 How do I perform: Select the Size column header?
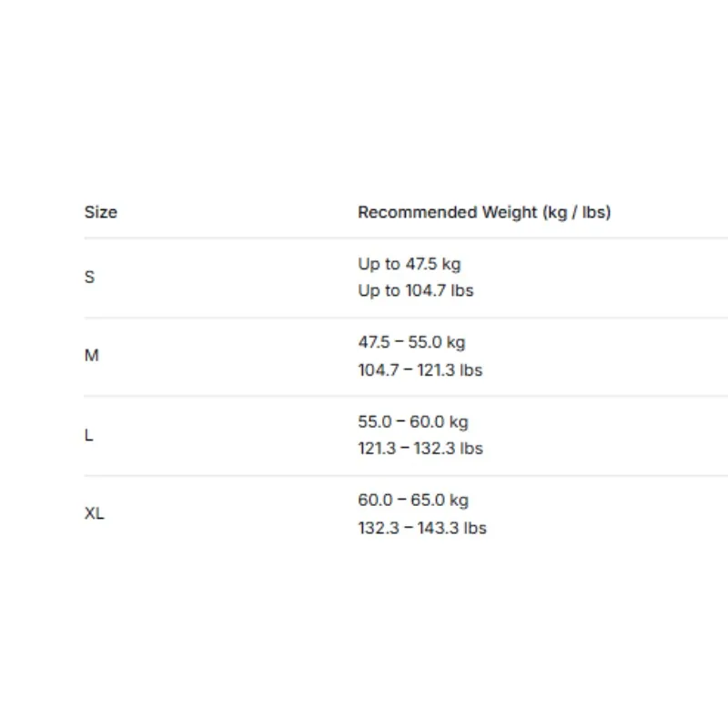pyautogui.click(x=101, y=212)
